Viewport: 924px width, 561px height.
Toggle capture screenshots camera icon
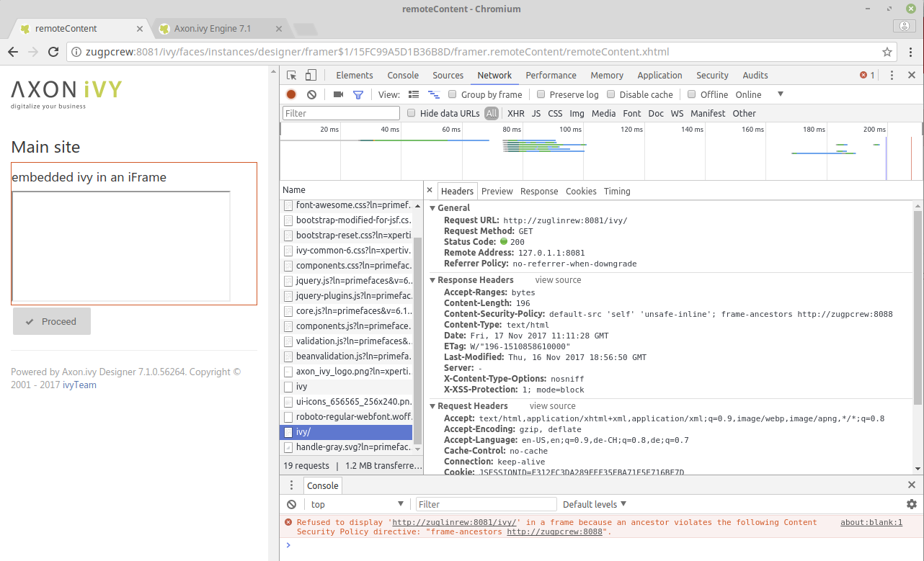click(338, 94)
